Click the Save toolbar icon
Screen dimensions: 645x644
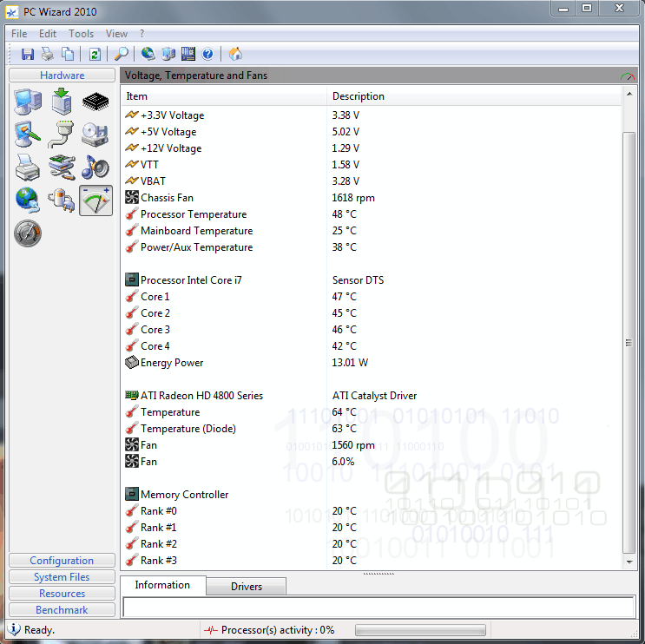pyautogui.click(x=28, y=54)
